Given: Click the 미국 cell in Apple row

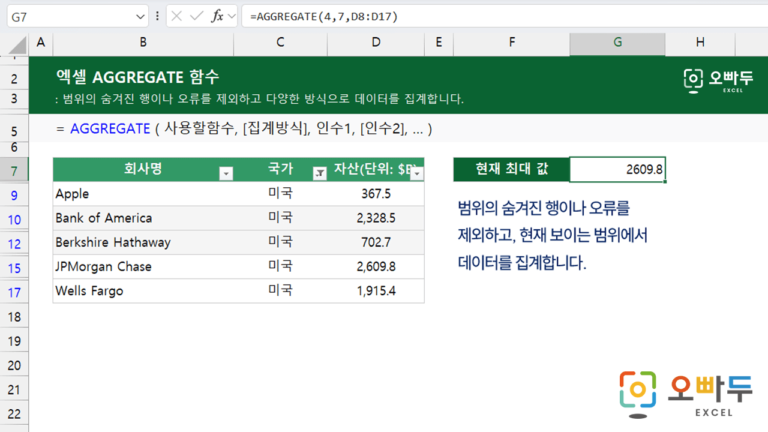Looking at the screenshot, I should [280, 193].
